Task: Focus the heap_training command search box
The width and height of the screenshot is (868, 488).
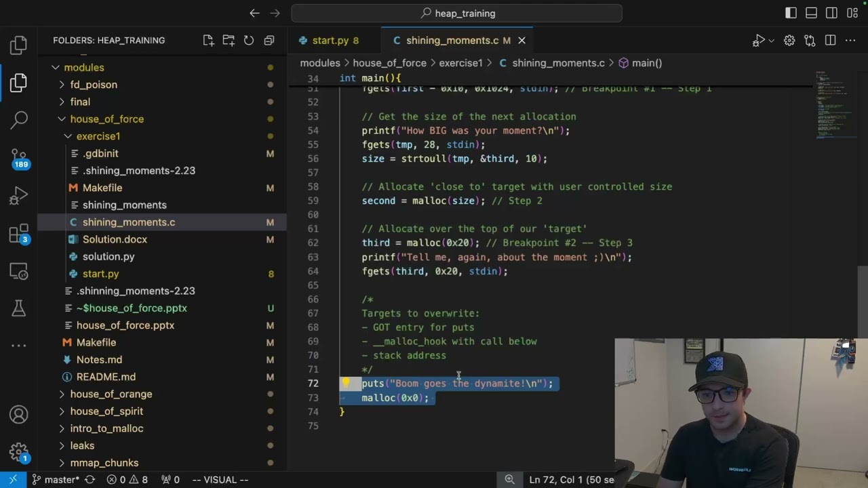Action: [456, 13]
